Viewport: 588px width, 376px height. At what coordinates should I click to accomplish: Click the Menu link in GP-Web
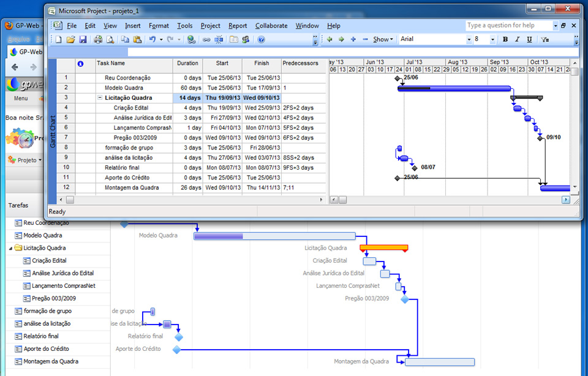tap(21, 98)
